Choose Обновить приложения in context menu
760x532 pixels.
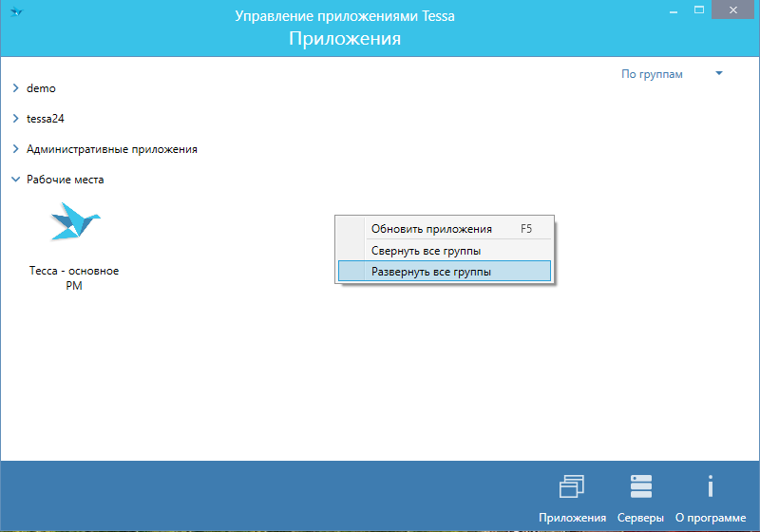tap(445, 229)
